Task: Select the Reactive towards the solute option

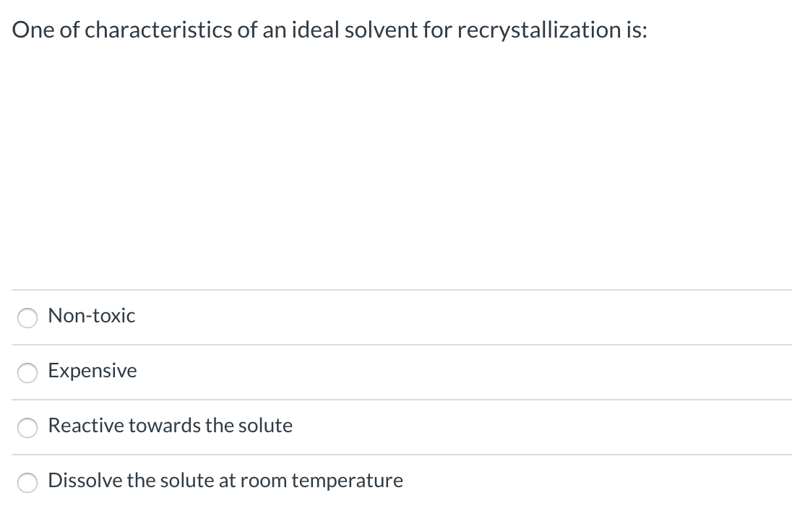Action: coord(27,427)
